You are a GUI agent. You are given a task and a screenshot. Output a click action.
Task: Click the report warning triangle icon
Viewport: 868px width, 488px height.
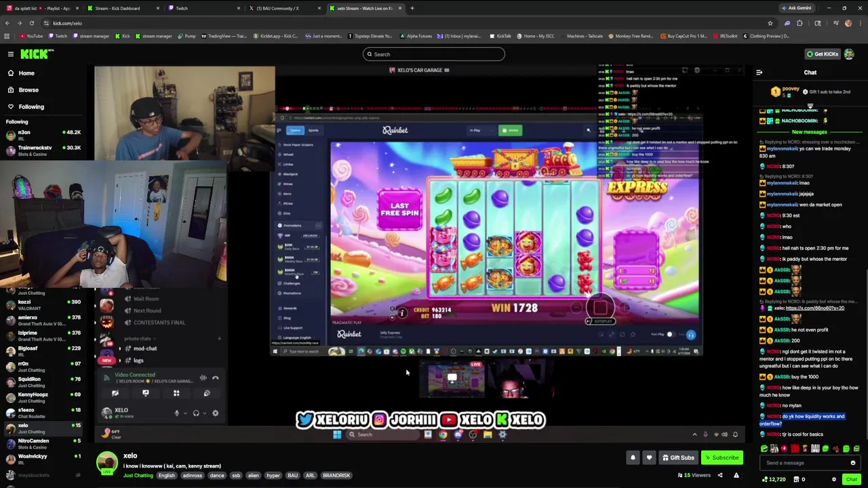coord(736,475)
